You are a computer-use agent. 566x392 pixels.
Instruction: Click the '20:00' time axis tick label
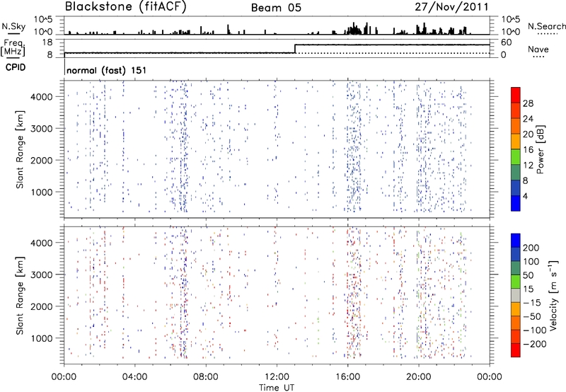click(418, 377)
